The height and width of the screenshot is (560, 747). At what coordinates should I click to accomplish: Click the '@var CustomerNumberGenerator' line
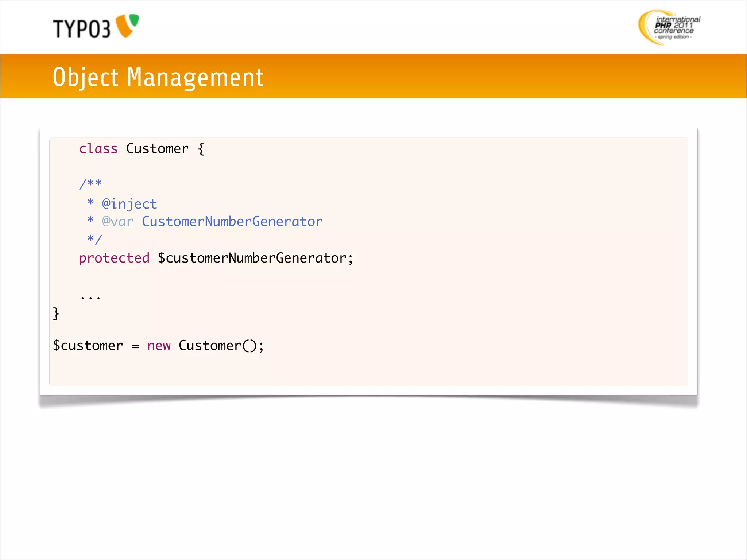tap(205, 221)
